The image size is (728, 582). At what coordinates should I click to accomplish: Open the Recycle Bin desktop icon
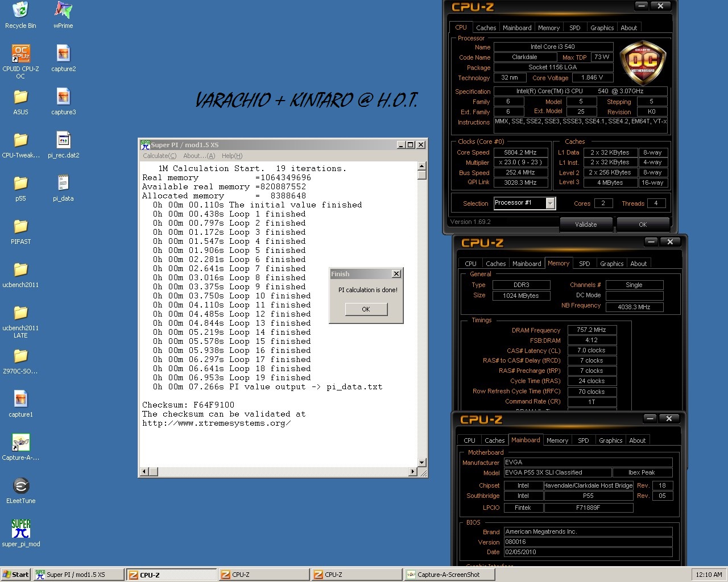point(20,15)
